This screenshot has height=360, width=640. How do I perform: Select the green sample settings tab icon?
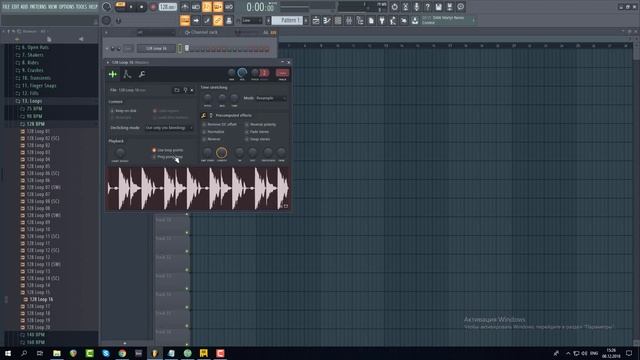[113, 74]
